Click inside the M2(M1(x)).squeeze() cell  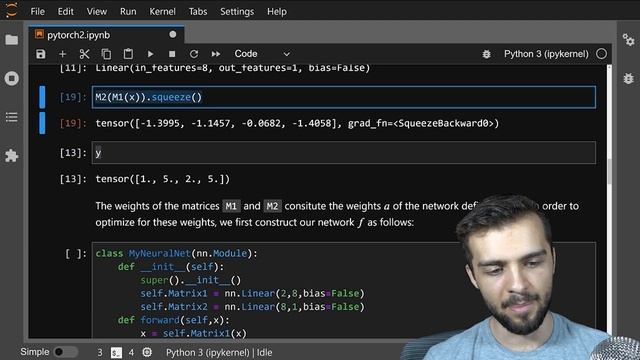click(x=344, y=97)
